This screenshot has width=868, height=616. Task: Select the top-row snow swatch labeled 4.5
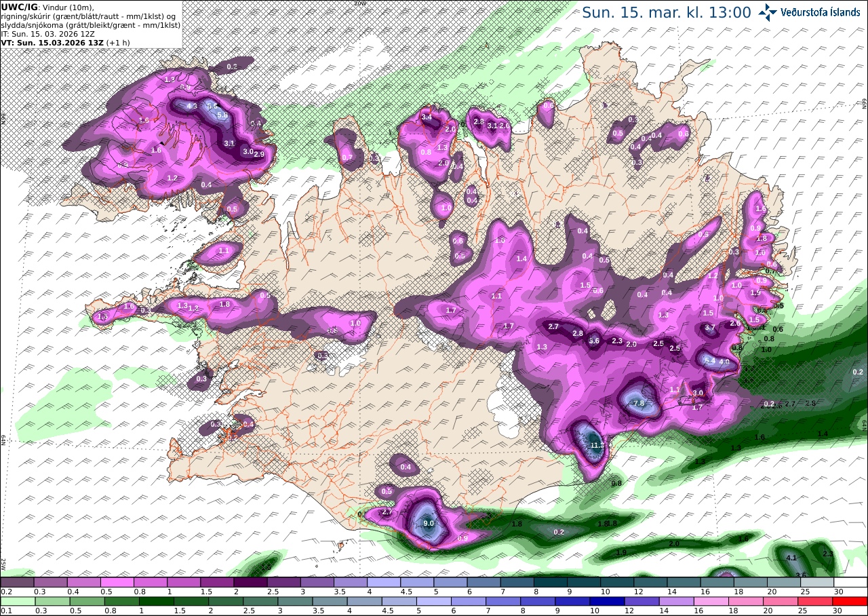pos(417,582)
